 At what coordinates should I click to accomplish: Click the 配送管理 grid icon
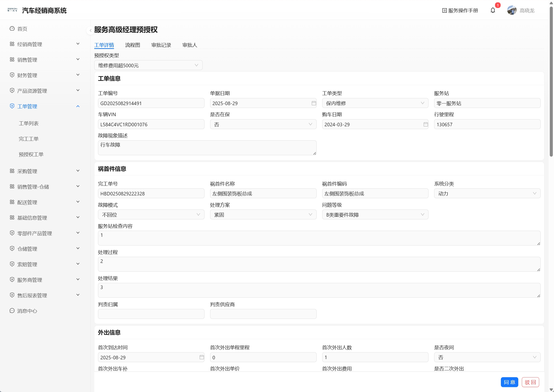click(12, 202)
